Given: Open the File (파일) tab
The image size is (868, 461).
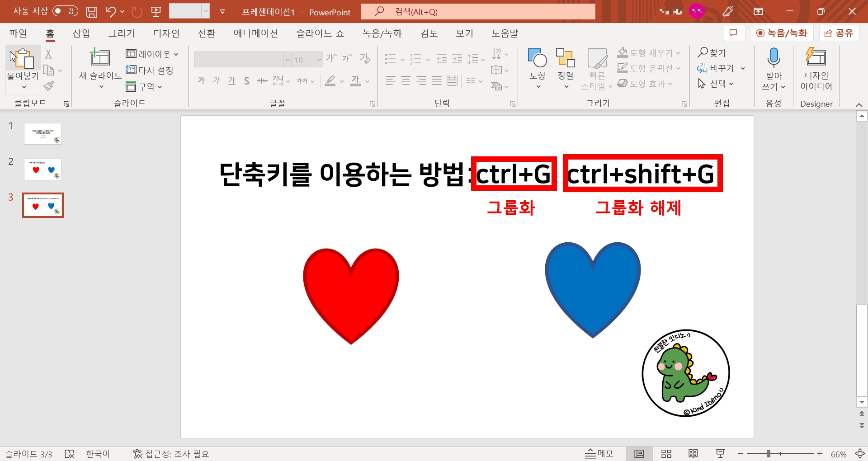Looking at the screenshot, I should click(x=18, y=33).
